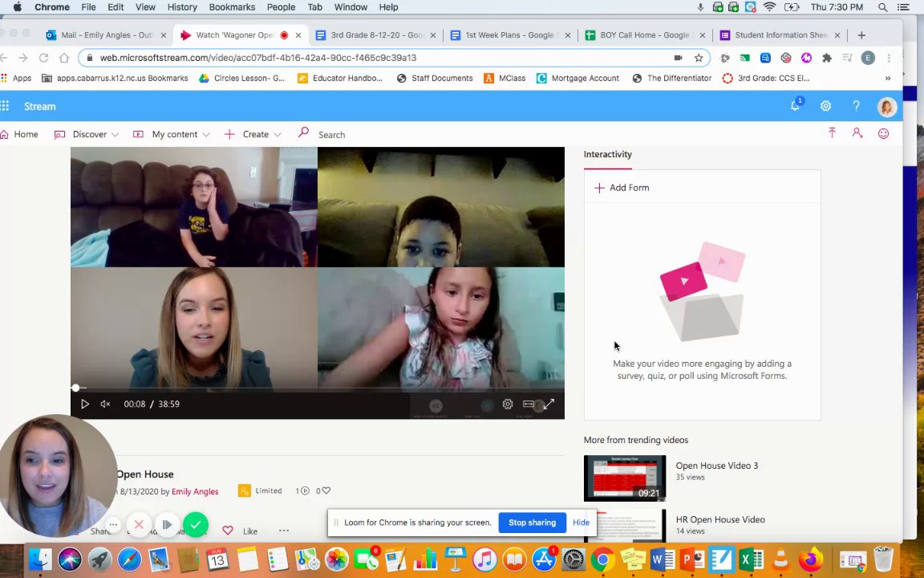The height and width of the screenshot is (578, 924).
Task: Open Chrome three-dot menu
Action: click(889, 58)
